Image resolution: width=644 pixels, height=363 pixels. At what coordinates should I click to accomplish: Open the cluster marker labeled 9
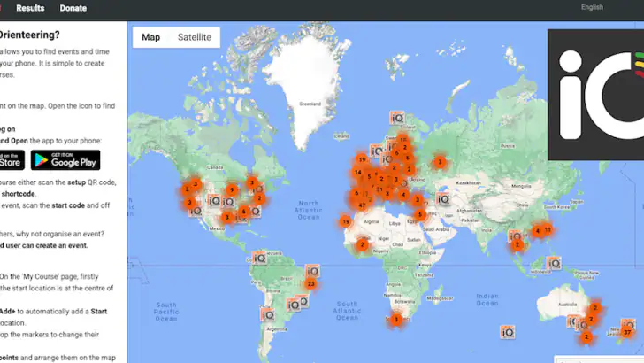point(232,189)
